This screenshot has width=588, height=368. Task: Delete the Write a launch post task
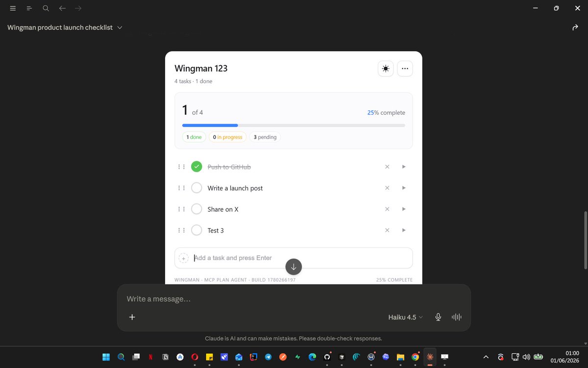click(387, 188)
